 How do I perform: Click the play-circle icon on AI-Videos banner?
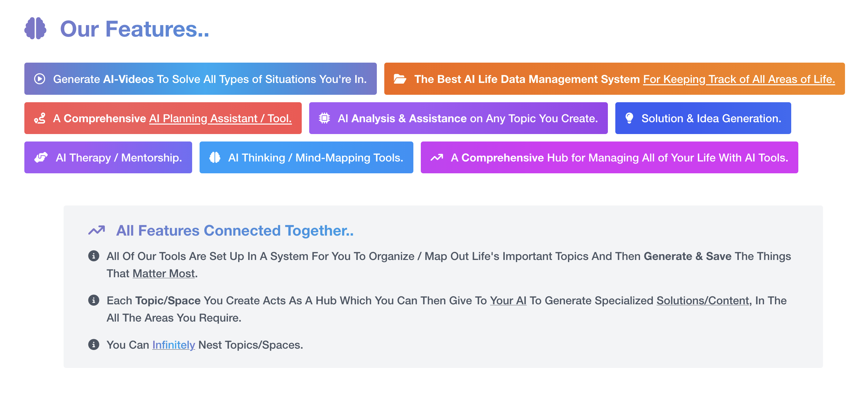click(40, 79)
